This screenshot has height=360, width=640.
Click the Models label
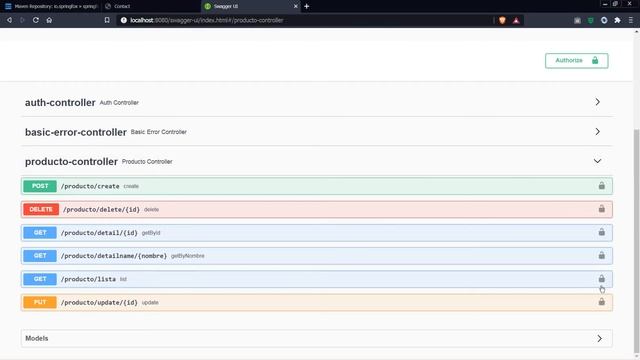[x=37, y=338]
